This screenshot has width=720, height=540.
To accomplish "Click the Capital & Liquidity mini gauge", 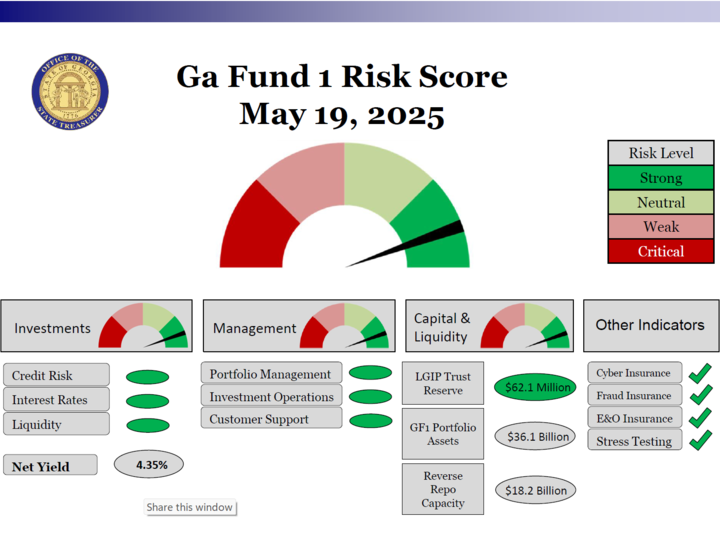I will (525, 325).
